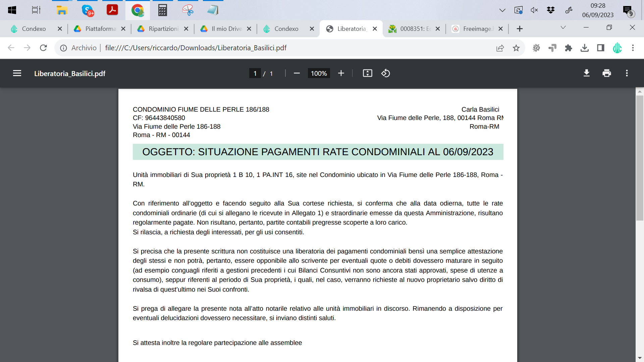Open Task View on the taskbar
The width and height of the screenshot is (644, 362).
(x=36, y=10)
